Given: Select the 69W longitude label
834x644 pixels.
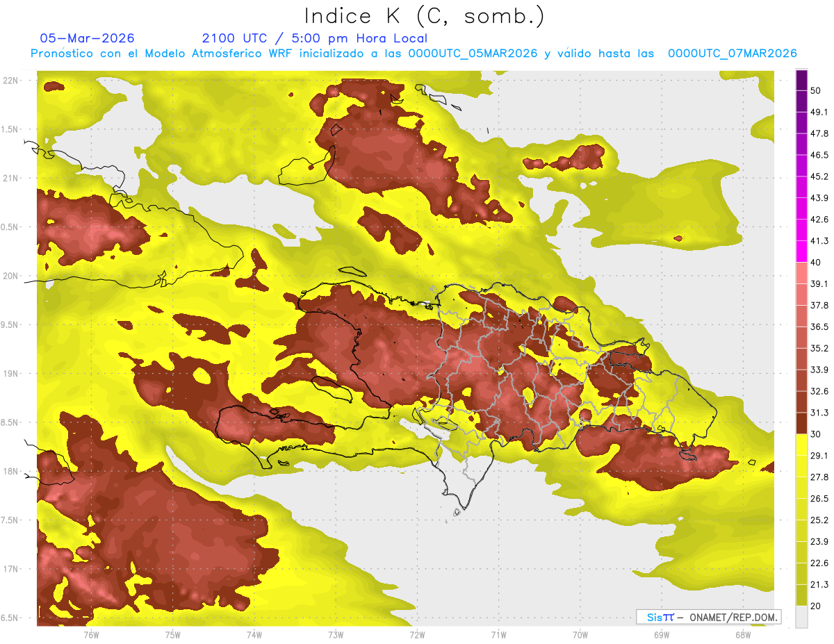Looking at the screenshot, I should [x=662, y=634].
